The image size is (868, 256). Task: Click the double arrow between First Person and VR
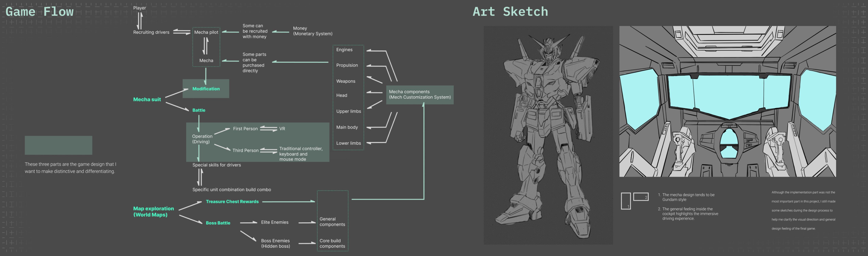click(x=268, y=129)
